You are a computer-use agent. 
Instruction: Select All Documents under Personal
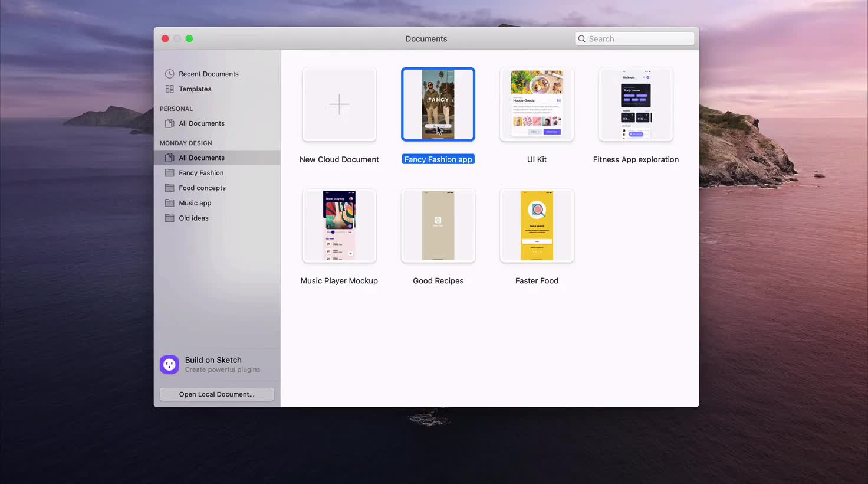point(217,123)
